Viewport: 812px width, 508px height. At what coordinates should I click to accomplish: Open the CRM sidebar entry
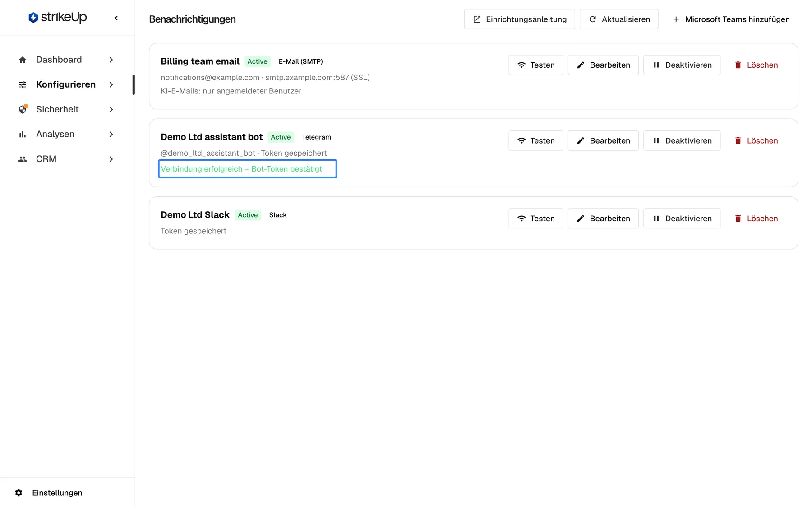(66, 159)
